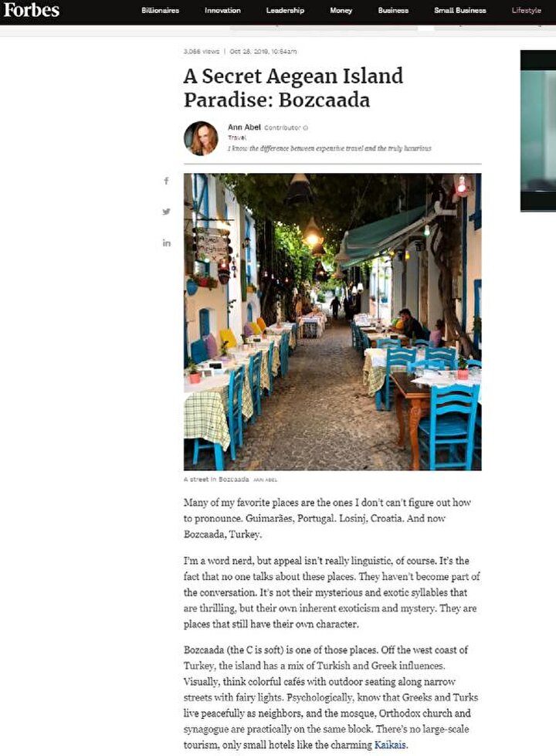Open the Money menu
This screenshot has width=556, height=756.
point(341,10)
